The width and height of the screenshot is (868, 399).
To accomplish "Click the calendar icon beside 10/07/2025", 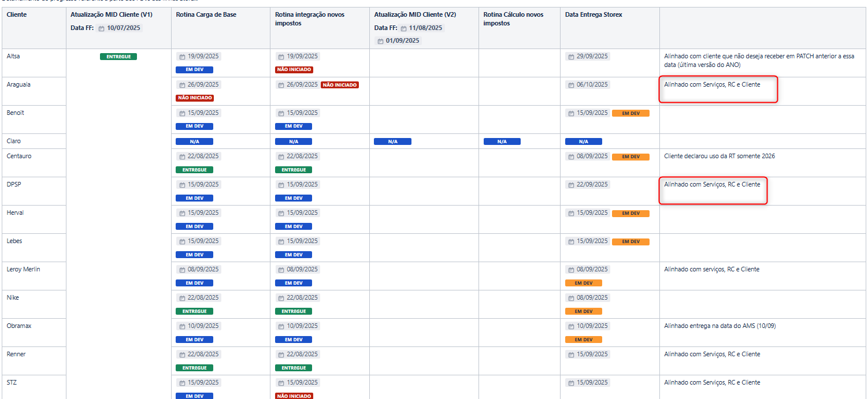I will pos(102,28).
